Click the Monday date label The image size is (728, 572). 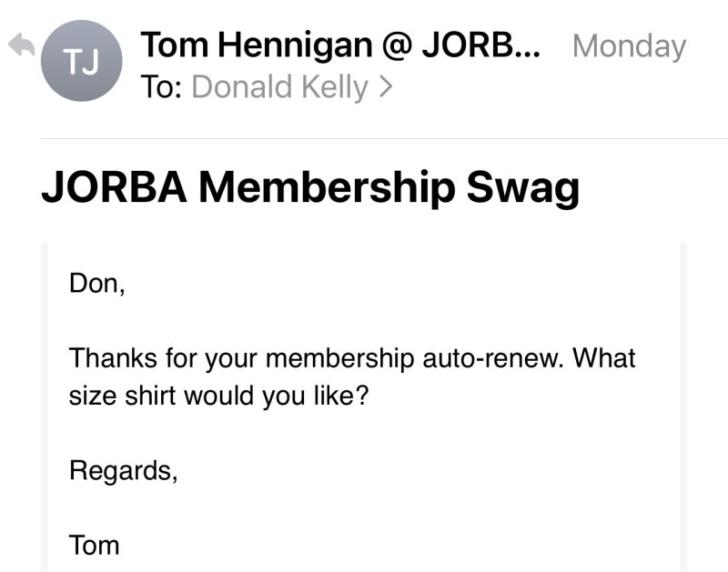point(629,45)
